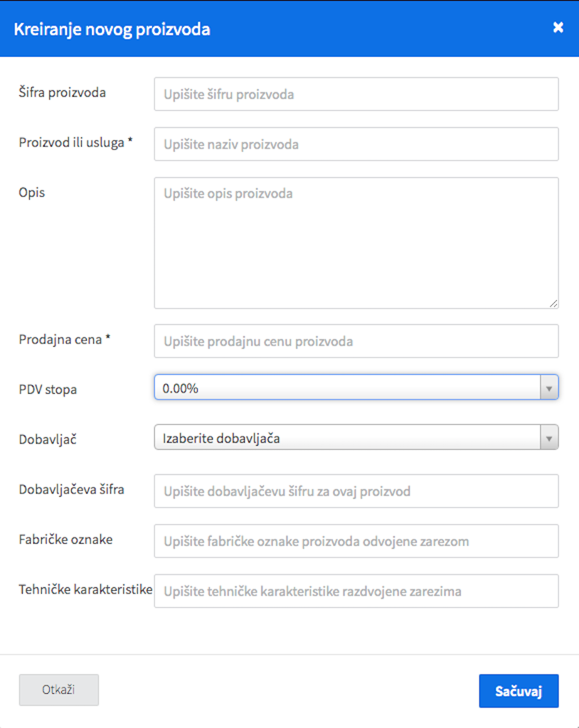
Task: Click the Šifra proizvoda label
Action: click(x=63, y=92)
